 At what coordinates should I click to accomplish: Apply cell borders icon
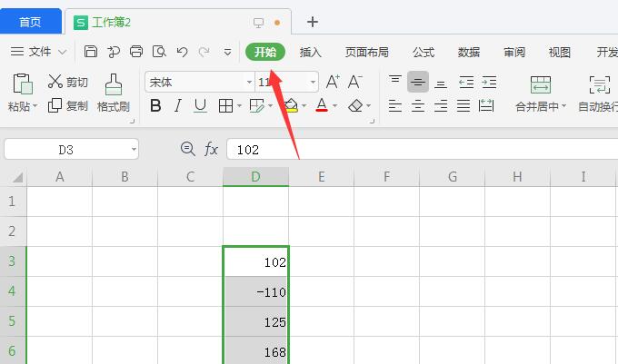225,105
